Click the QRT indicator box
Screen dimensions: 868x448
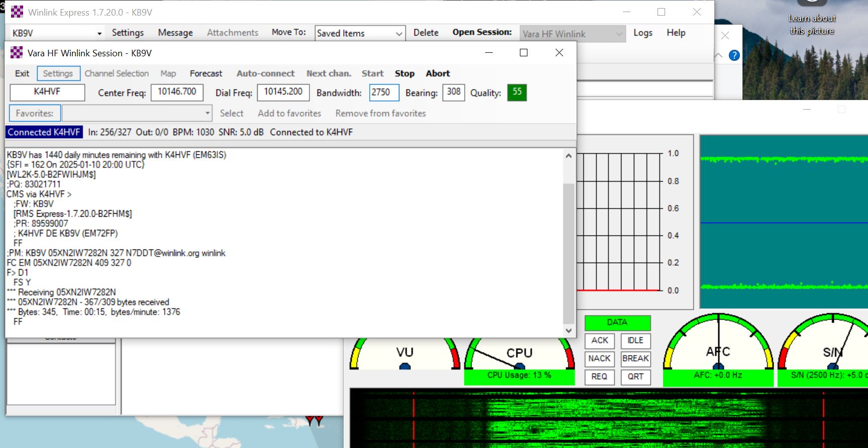[635, 377]
